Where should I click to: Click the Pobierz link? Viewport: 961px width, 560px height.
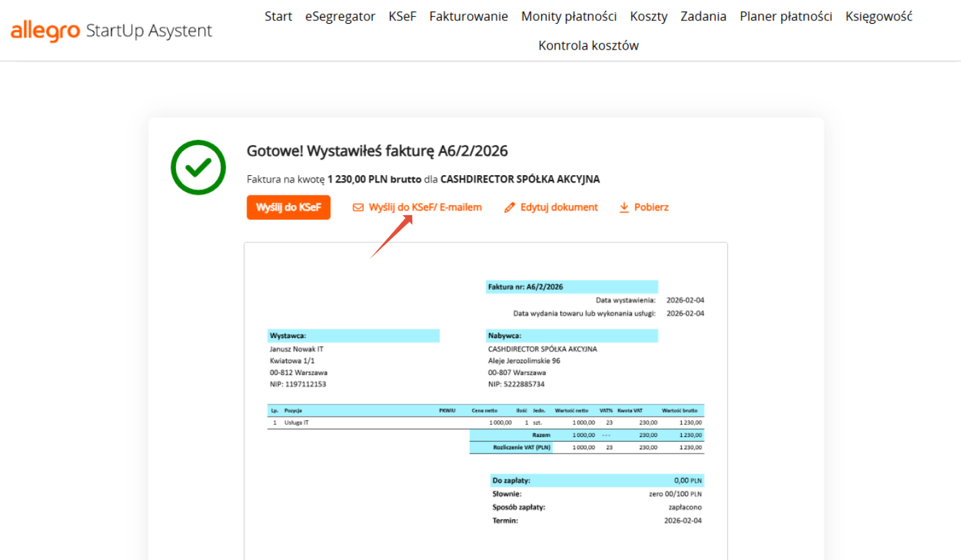coord(643,208)
